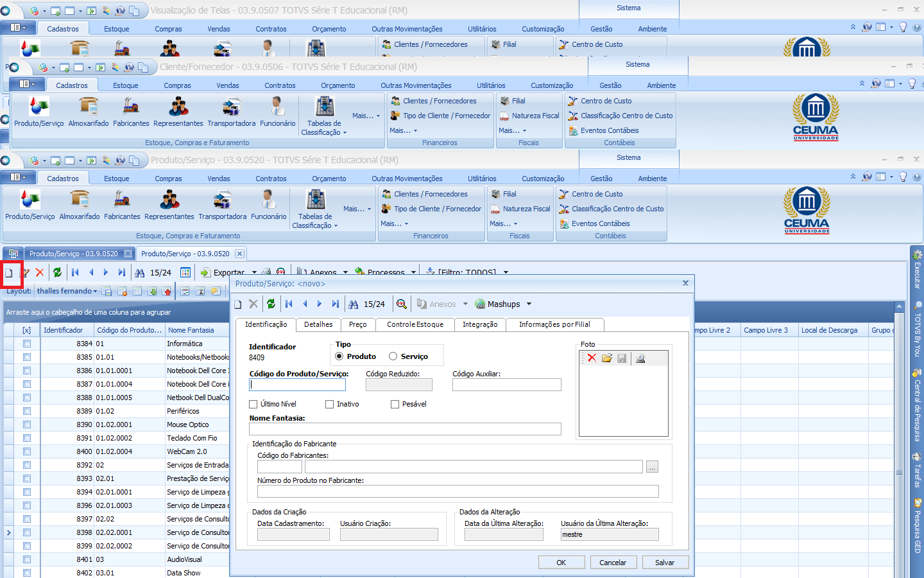This screenshot has width=924, height=578.
Task: Click binoculars search icon in grid toolbar
Action: point(139,272)
